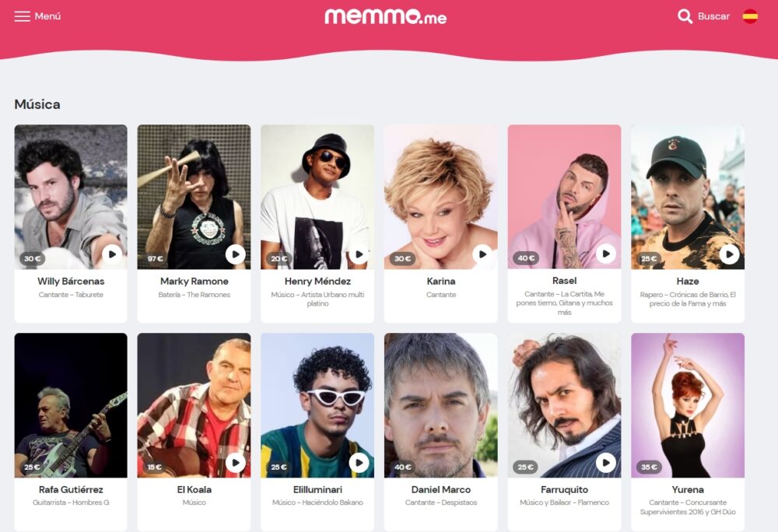The width and height of the screenshot is (778, 532).
Task: Click the search magnifier icon
Action: click(685, 16)
